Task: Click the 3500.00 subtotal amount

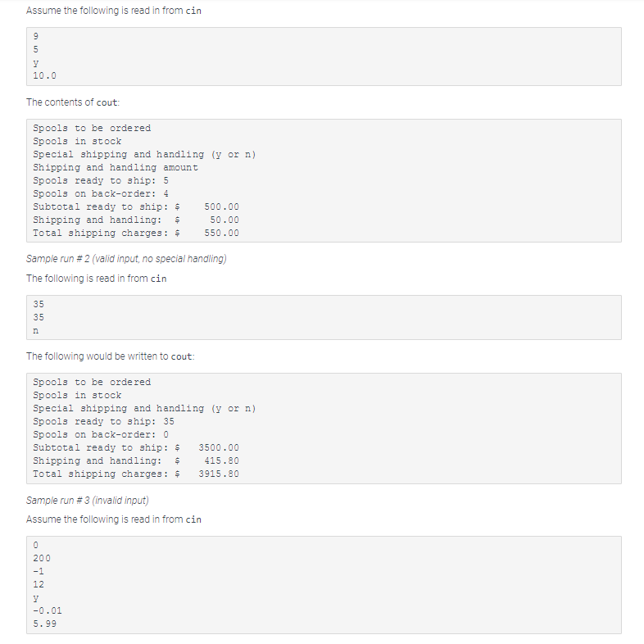Action: 219,447
